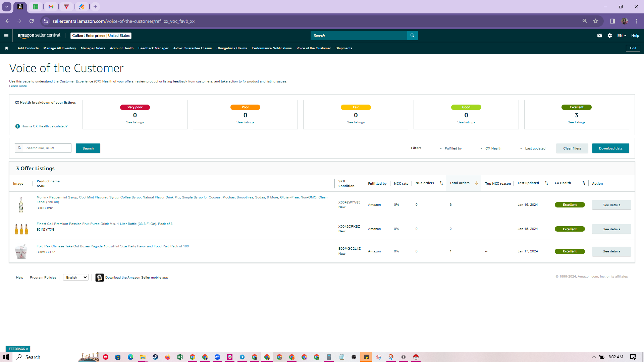The height and width of the screenshot is (362, 644).
Task: Open Excel from the taskbar
Action: pyautogui.click(x=180, y=357)
